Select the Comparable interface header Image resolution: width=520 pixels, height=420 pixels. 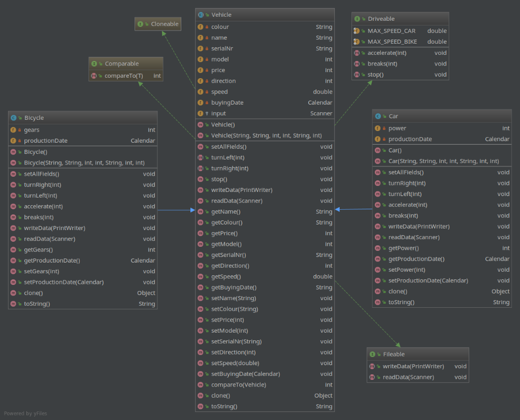[x=126, y=63]
